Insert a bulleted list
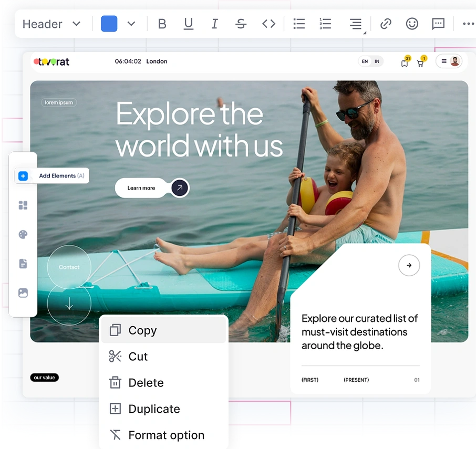Screen dimensions: 476x449 [x=299, y=24]
